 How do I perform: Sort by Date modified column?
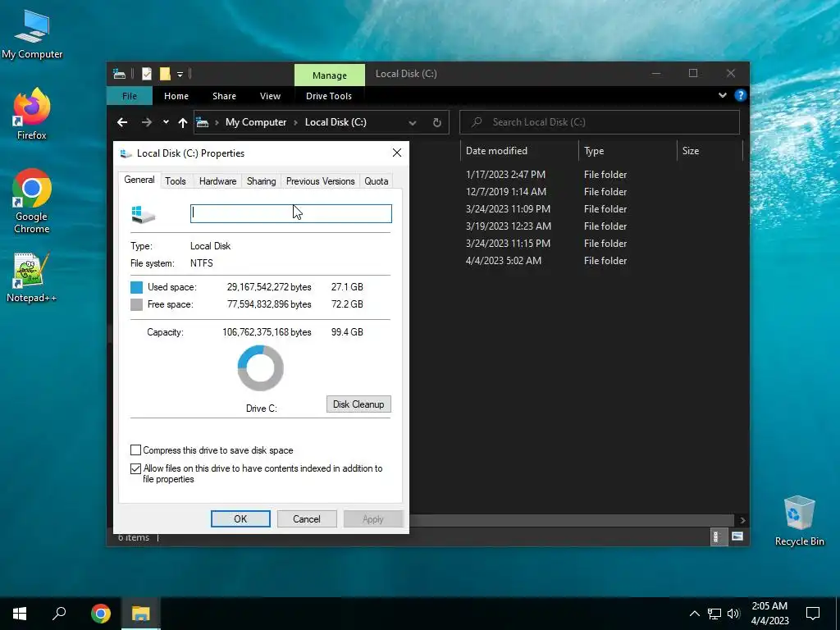pyautogui.click(x=519, y=151)
